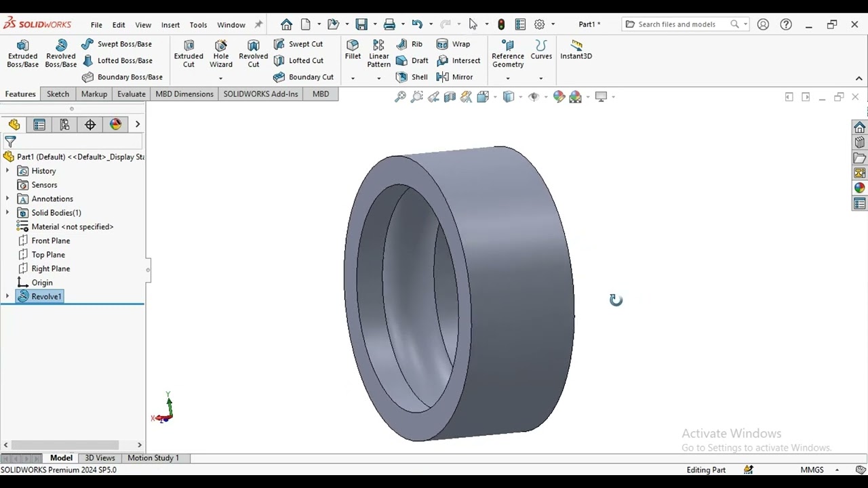Activate the Extruded Cut tool

pos(189,54)
